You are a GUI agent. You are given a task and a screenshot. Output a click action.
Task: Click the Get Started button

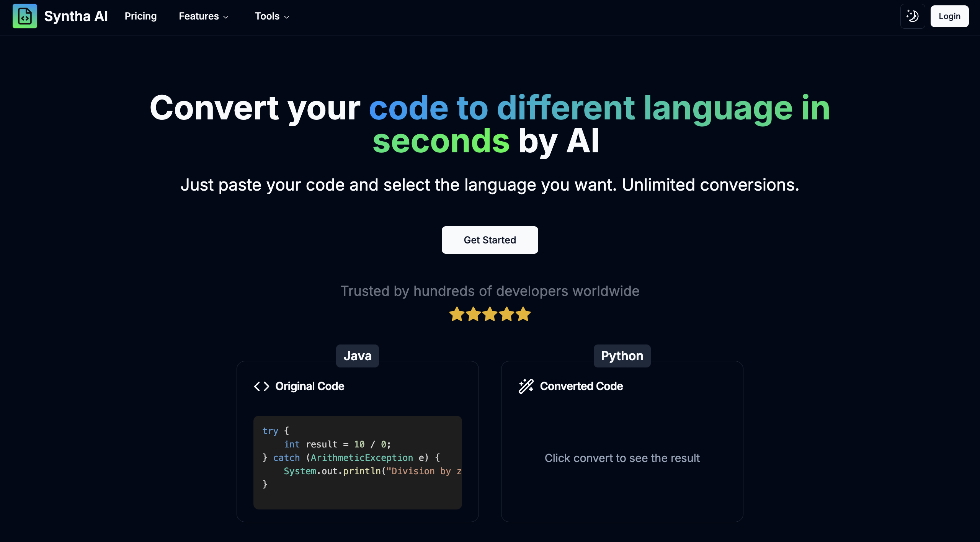point(489,240)
